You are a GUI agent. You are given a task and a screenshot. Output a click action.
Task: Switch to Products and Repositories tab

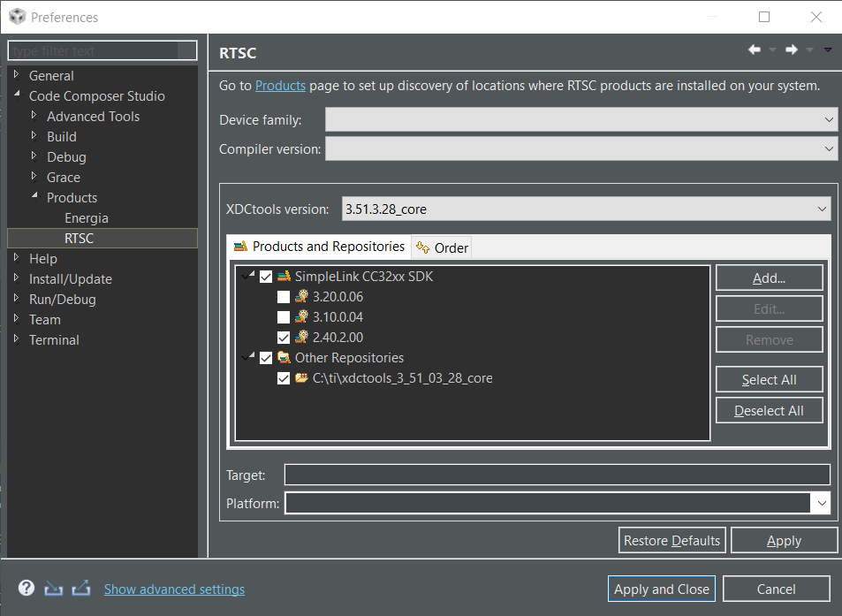pyautogui.click(x=319, y=247)
